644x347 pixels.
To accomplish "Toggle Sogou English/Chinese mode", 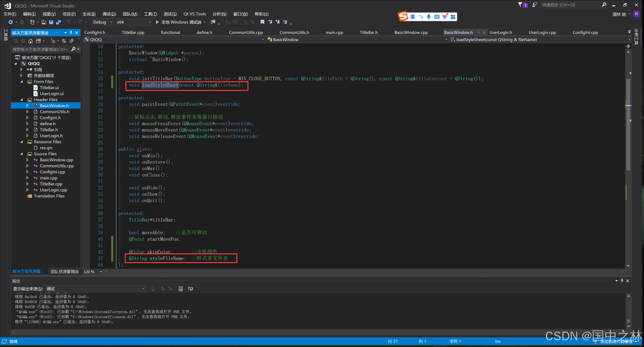I will coord(413,17).
